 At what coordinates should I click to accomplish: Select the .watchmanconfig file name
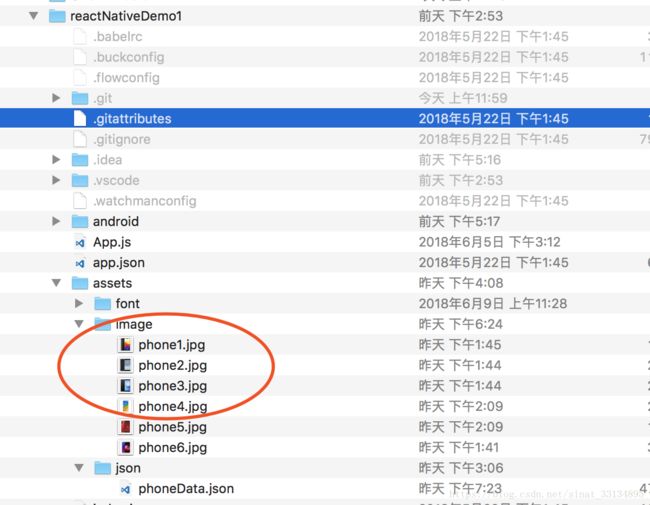coord(145,201)
